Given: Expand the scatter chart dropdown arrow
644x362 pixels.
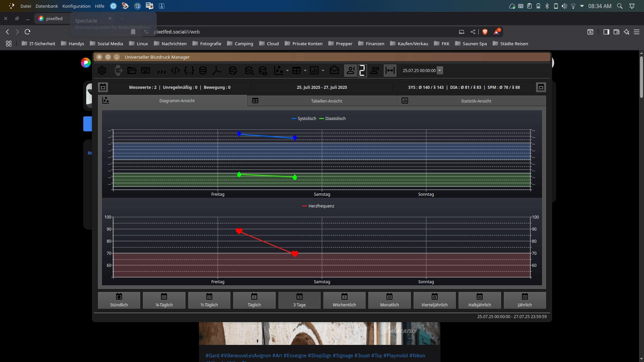Looking at the screenshot, I should click(287, 71).
